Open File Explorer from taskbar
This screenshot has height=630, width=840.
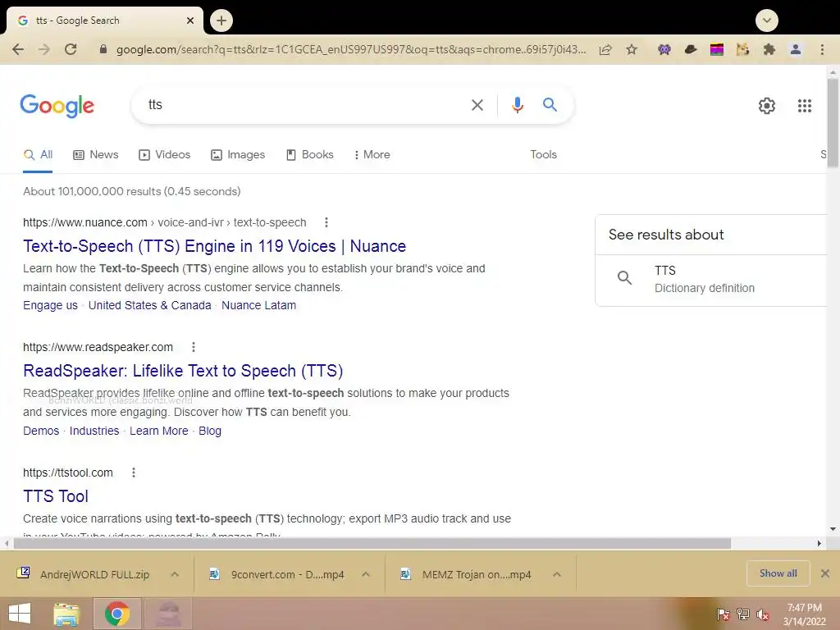coord(66,614)
